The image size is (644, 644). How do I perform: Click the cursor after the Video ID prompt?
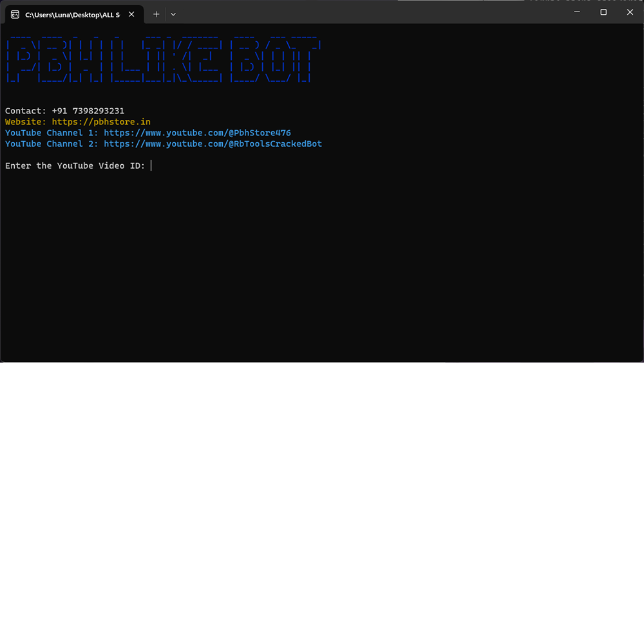coord(151,166)
